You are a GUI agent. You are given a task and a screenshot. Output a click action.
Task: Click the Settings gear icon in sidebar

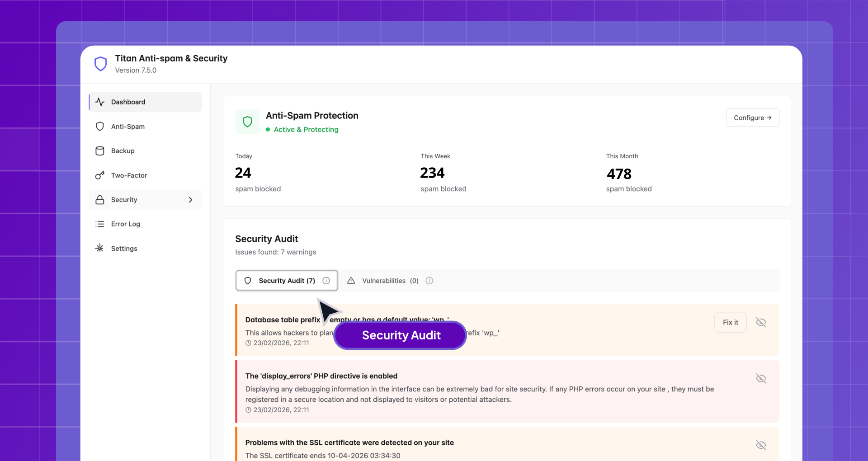click(x=100, y=248)
